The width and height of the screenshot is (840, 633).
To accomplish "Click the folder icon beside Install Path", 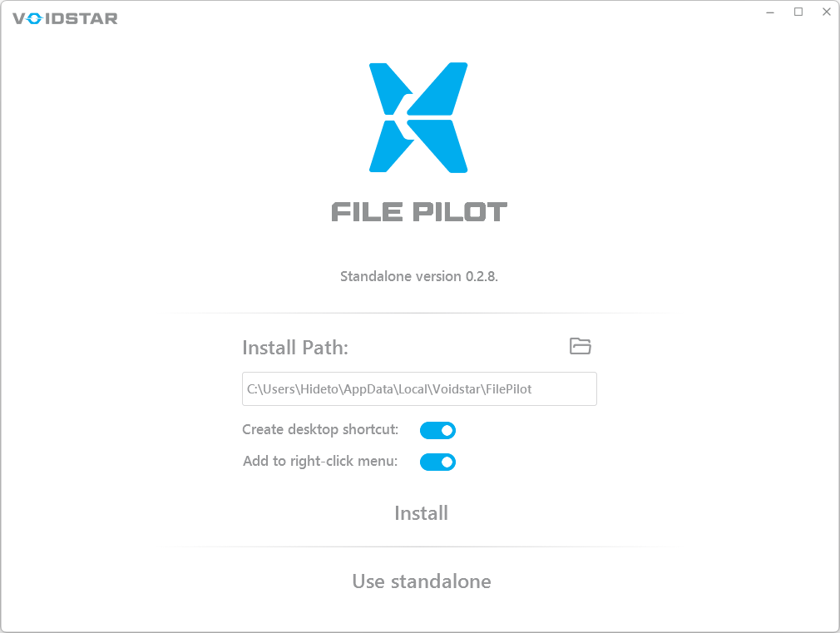I will point(580,347).
